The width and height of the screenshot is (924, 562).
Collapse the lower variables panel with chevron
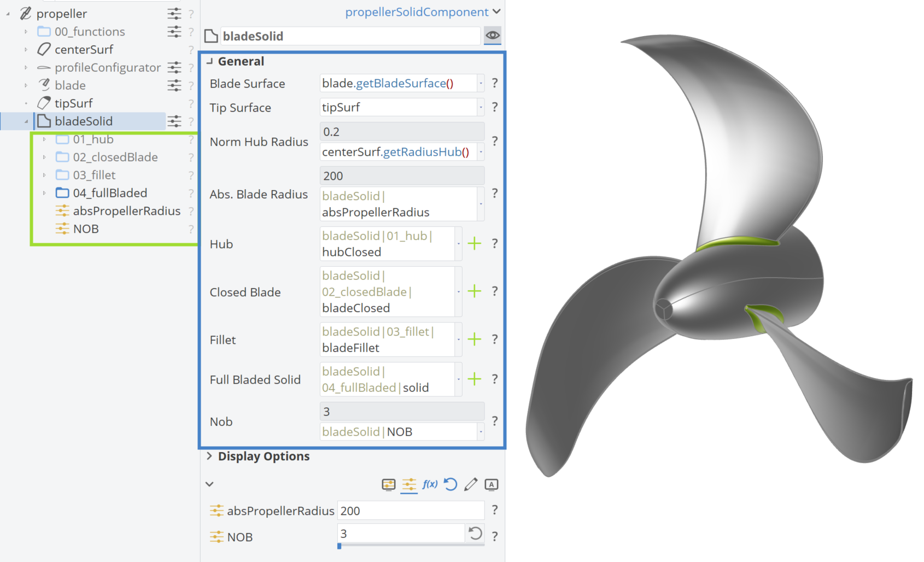pyautogui.click(x=209, y=484)
